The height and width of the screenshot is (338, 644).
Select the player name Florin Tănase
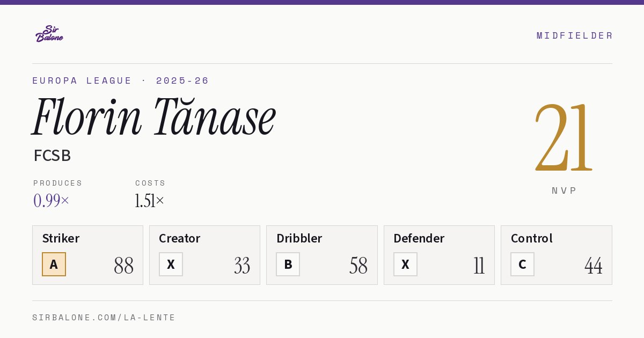[154, 116]
